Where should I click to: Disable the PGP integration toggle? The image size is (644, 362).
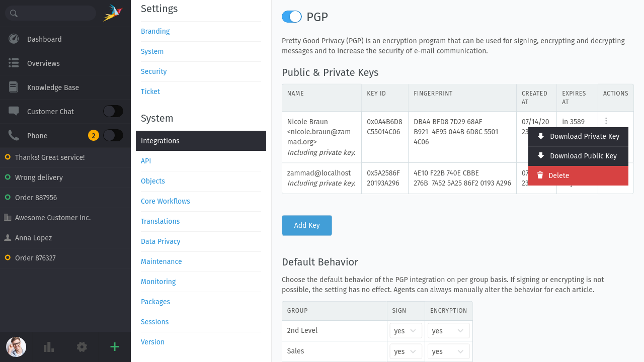coord(291,17)
